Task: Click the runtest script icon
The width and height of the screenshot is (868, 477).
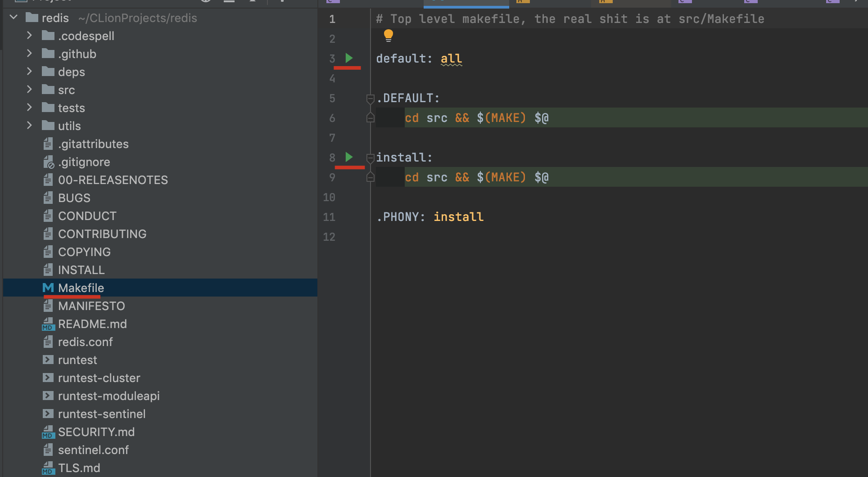Action: click(x=48, y=360)
